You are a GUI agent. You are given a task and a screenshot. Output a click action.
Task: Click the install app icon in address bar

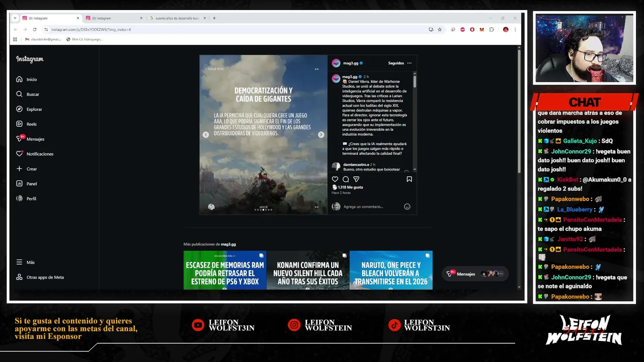click(431, 30)
